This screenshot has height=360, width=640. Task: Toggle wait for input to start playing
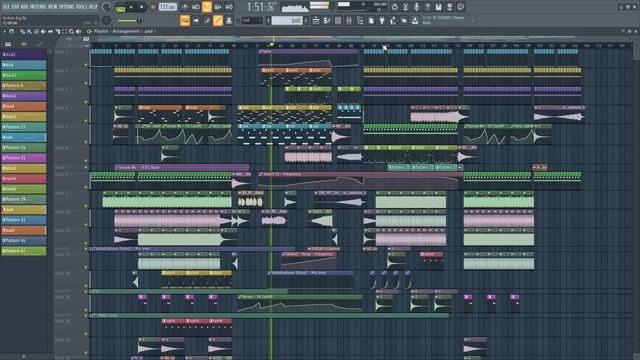pos(196,7)
